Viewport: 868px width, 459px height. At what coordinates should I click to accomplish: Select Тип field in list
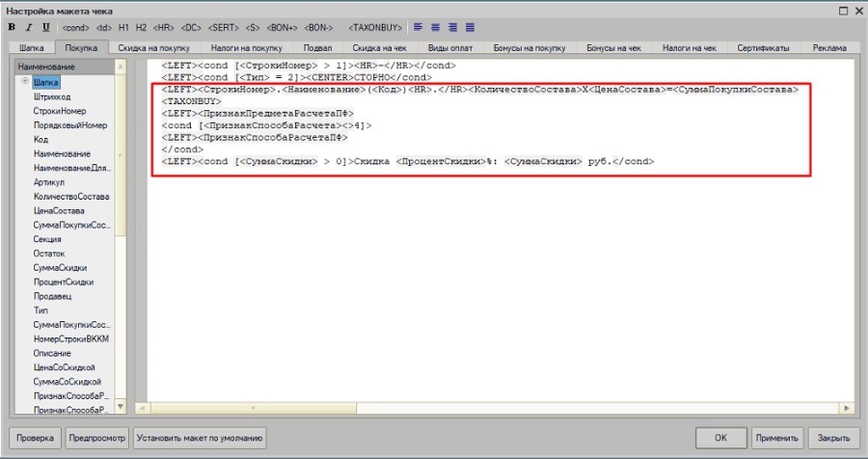(x=41, y=310)
